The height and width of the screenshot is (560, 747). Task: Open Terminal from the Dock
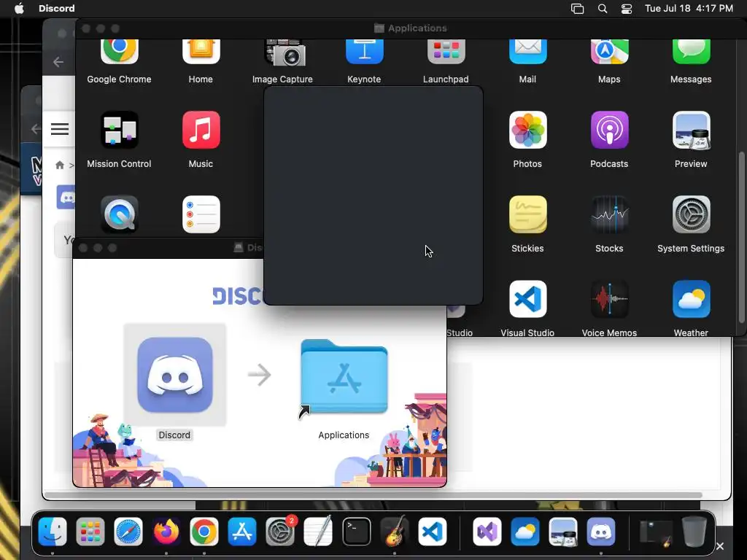(x=356, y=532)
